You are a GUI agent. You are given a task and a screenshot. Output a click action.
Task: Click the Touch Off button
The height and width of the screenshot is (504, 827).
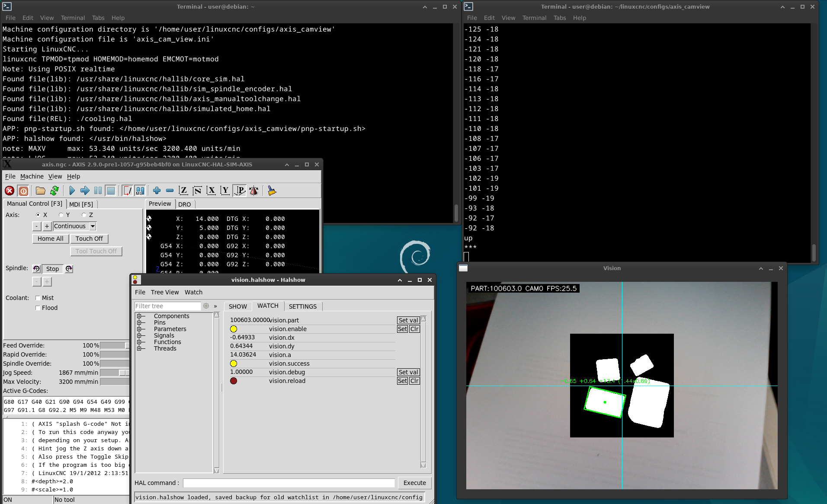[x=89, y=239]
